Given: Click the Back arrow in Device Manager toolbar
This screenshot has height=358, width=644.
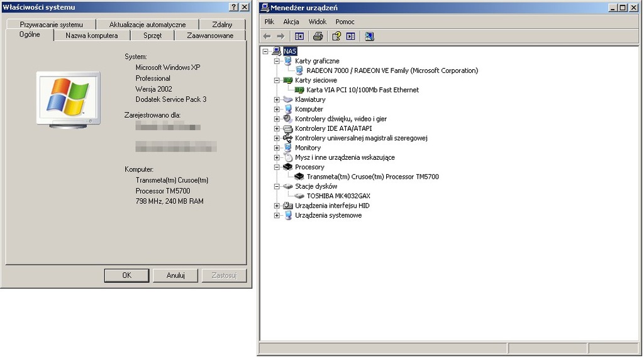Looking at the screenshot, I should coord(267,36).
